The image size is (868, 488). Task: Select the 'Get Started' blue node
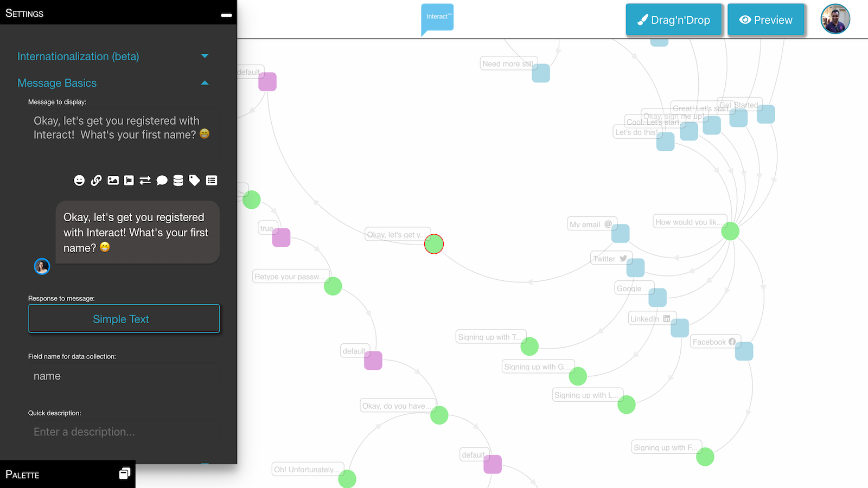pyautogui.click(x=766, y=114)
